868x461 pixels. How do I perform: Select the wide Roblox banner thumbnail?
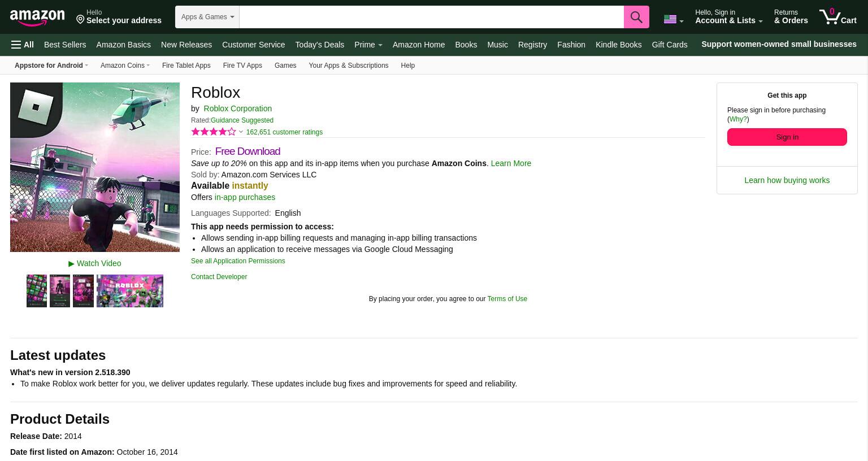[x=130, y=291]
